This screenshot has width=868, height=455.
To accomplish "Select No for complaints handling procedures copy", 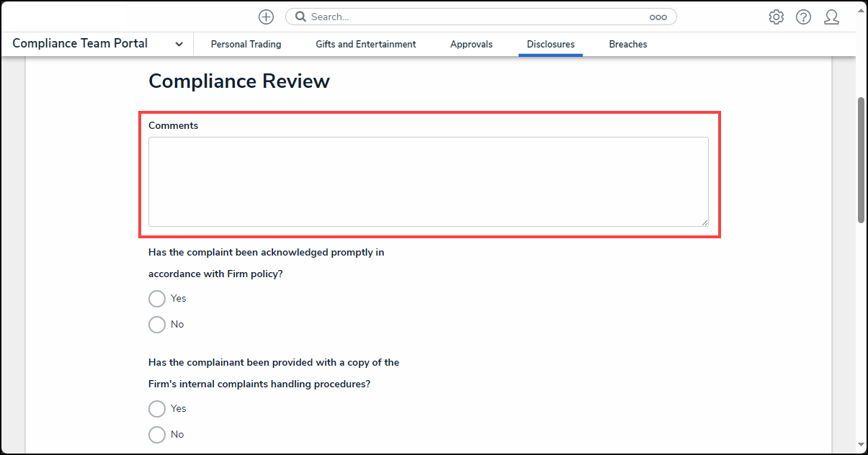I will 157,435.
